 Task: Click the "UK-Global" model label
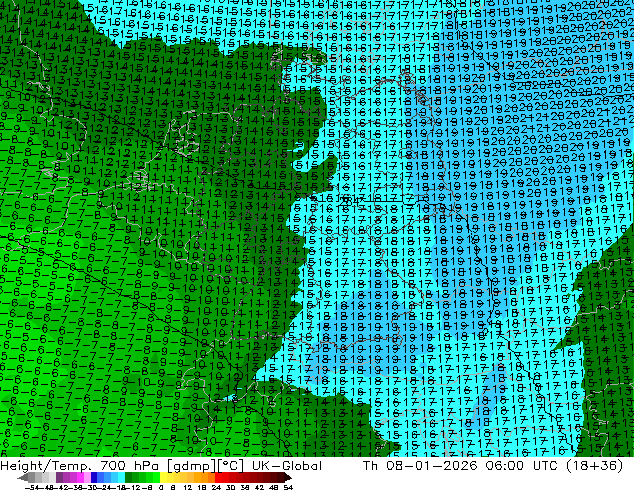pos(287,466)
